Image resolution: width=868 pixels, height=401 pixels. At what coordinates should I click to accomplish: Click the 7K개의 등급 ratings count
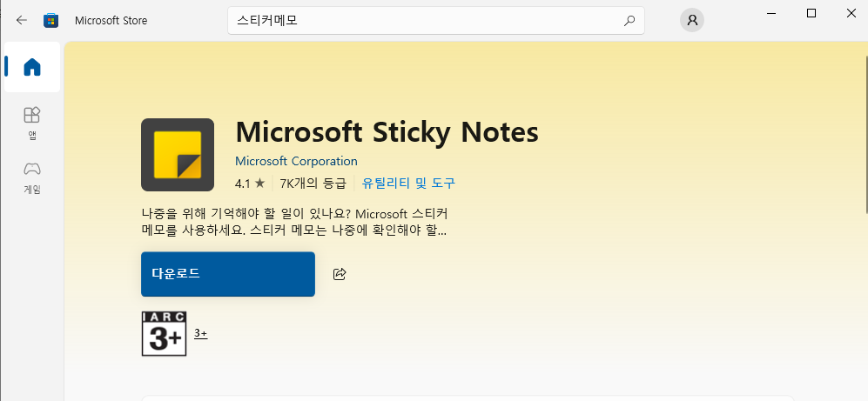(x=313, y=183)
